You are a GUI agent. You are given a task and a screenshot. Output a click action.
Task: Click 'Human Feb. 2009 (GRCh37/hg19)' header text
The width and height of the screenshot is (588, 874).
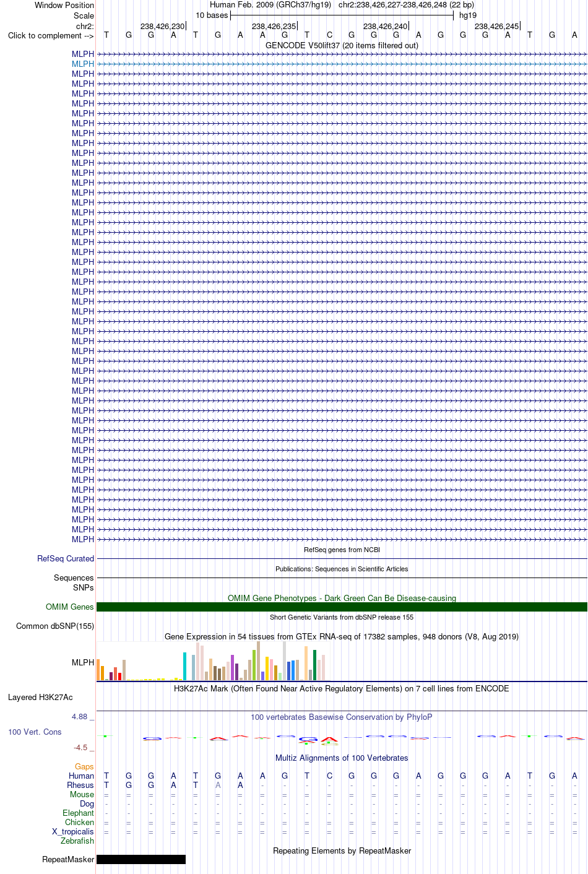[x=270, y=4]
